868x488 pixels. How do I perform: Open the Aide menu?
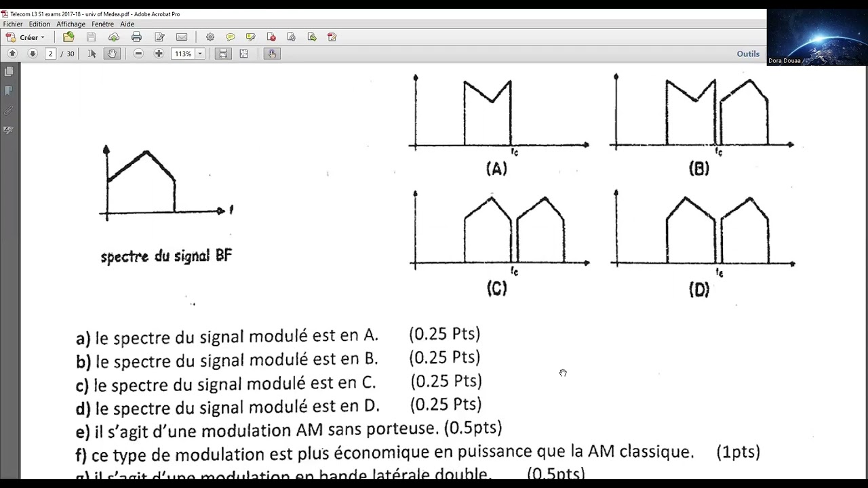127,24
